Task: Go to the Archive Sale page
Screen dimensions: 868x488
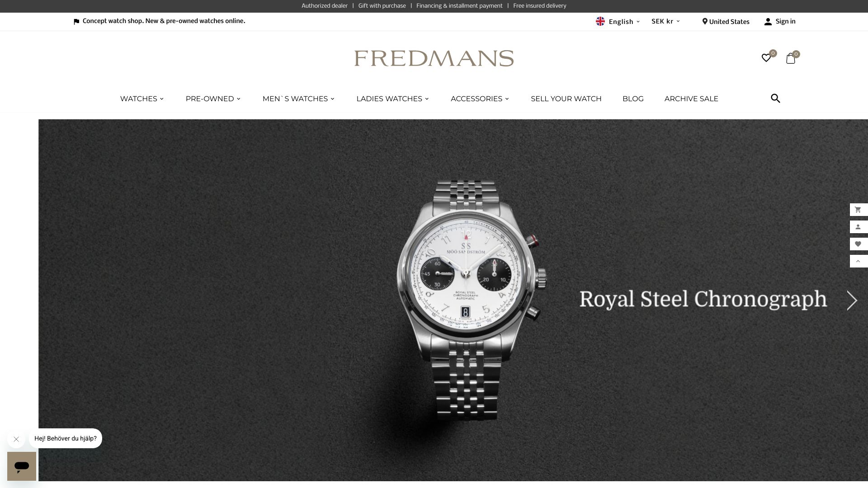Action: (x=691, y=99)
